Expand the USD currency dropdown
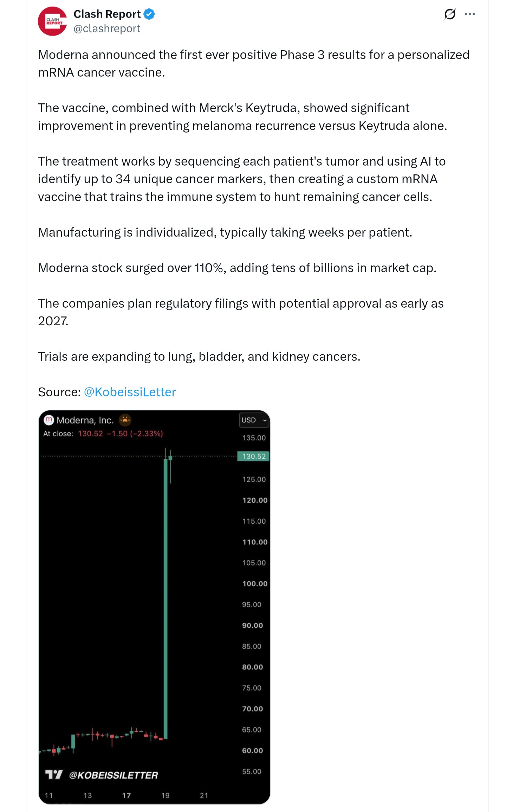Viewport: 506px width, 812px height. (x=254, y=420)
